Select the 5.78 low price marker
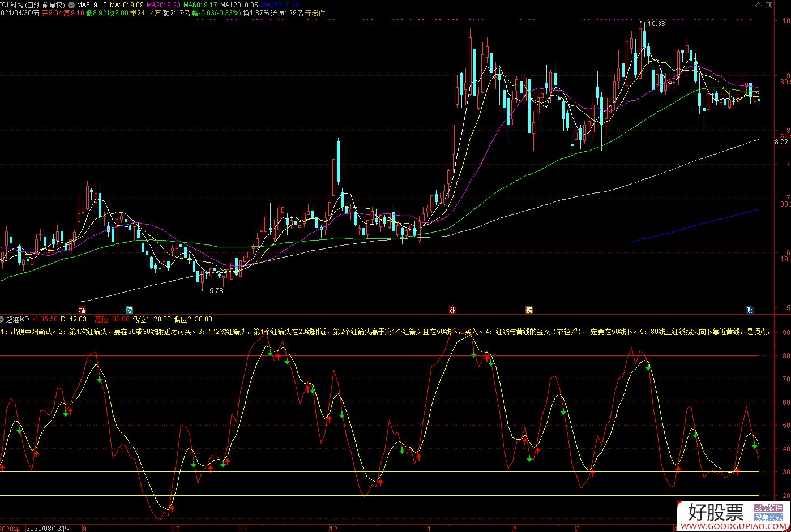Screen dimensions: 791x532 coord(216,290)
